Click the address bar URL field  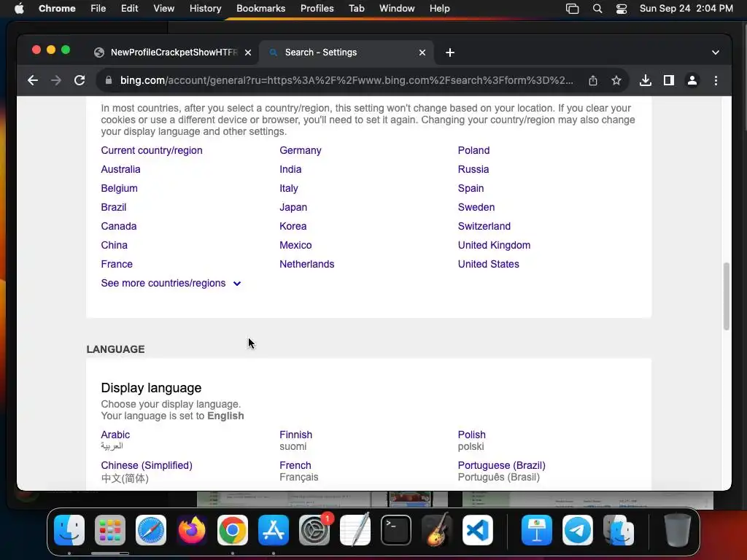(x=347, y=80)
